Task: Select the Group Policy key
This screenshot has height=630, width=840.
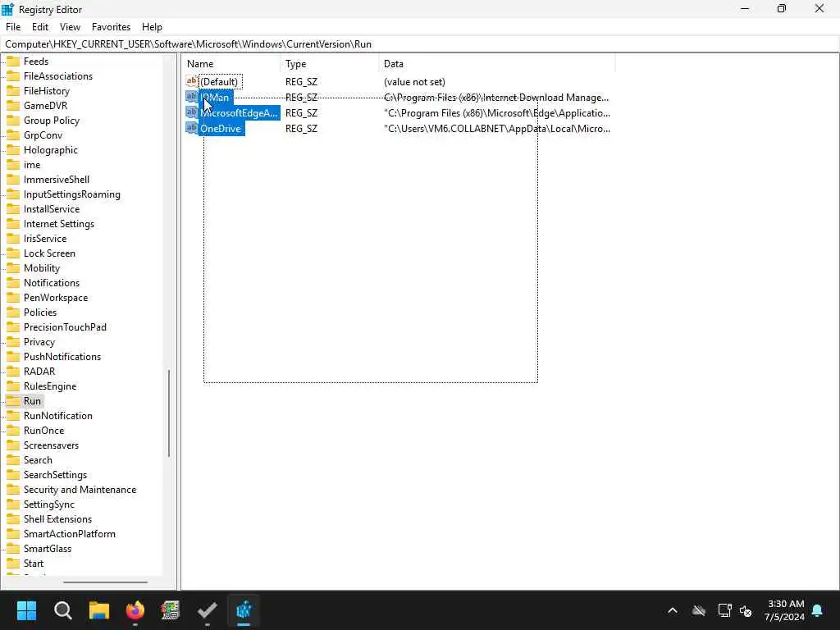Action: point(52,121)
